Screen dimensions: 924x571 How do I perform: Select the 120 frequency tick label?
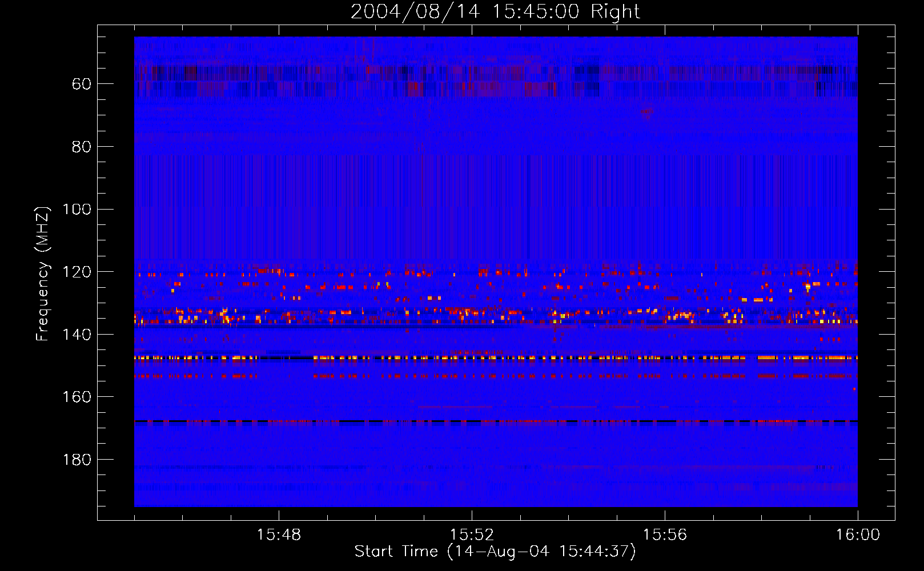point(77,272)
